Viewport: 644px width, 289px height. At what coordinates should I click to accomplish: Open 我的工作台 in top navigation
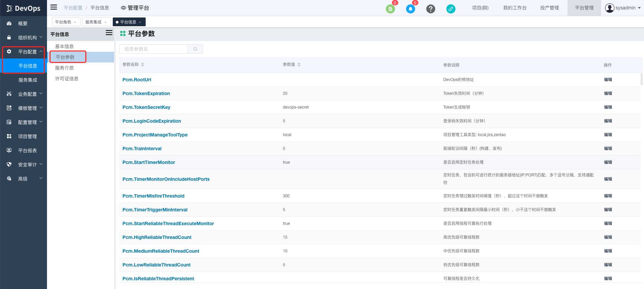click(x=514, y=8)
